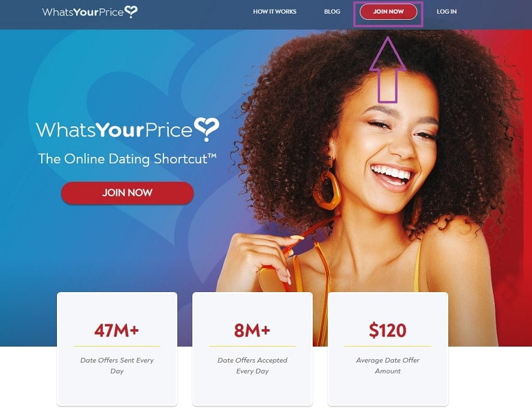The image size is (532, 410).
Task: Click the 8M+ statistic card
Action: (x=252, y=349)
